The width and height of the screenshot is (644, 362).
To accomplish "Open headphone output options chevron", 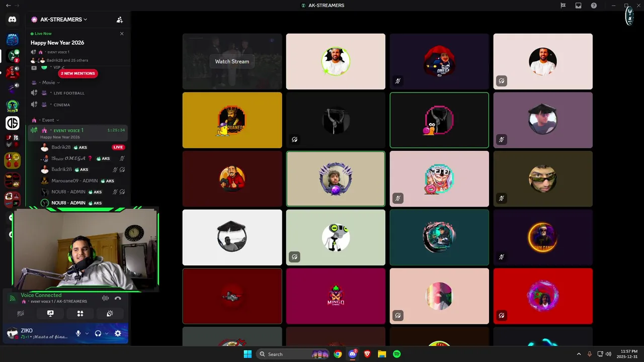I will click(x=106, y=333).
